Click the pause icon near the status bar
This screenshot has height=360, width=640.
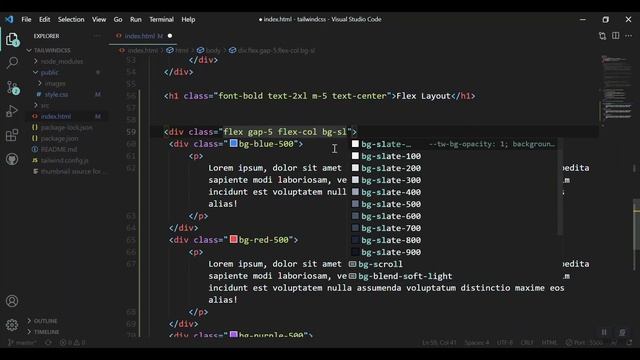coord(604,332)
